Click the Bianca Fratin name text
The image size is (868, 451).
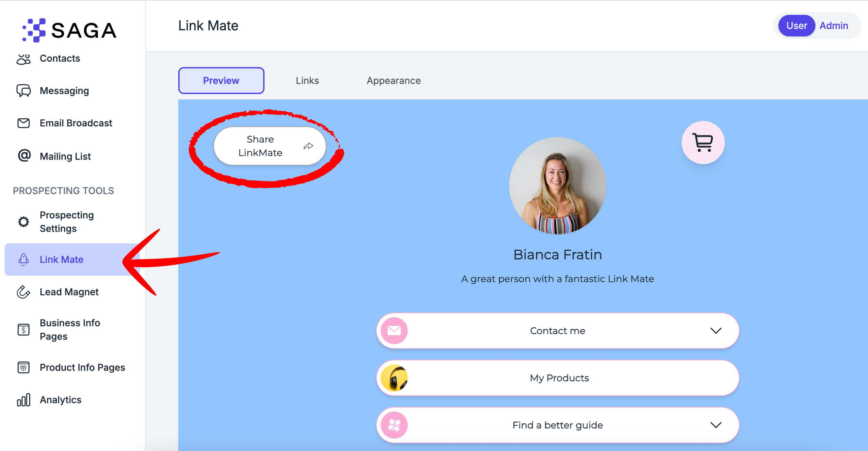tap(558, 254)
